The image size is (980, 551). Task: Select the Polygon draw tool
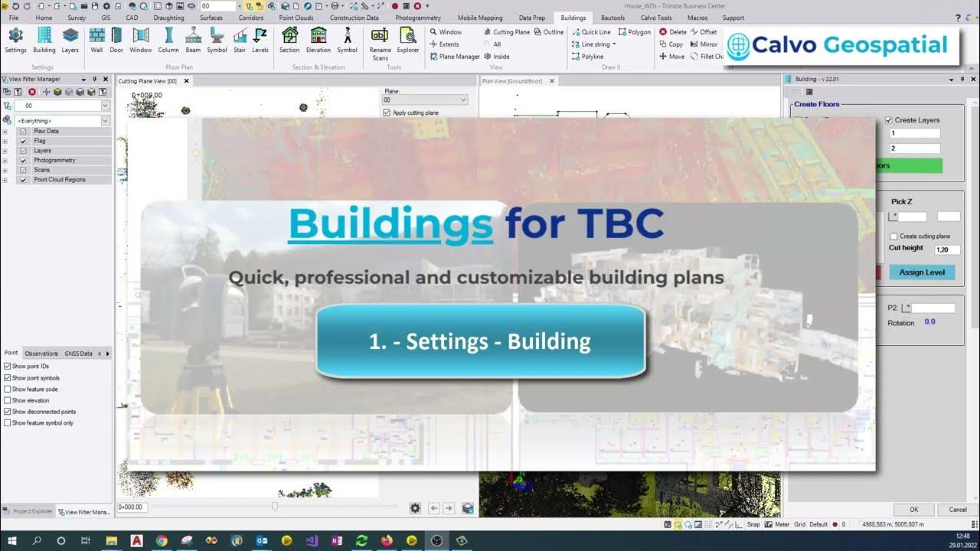[634, 32]
